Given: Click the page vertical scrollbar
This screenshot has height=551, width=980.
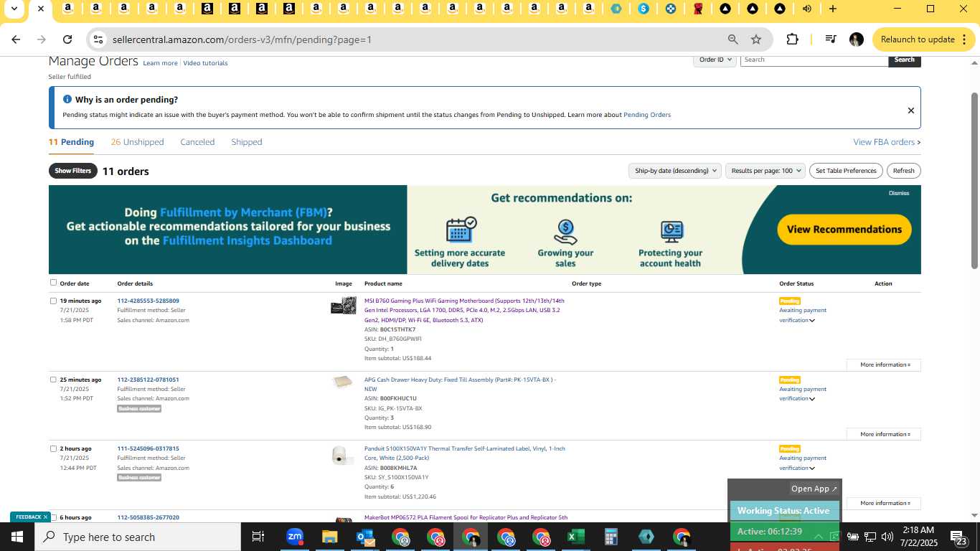Looking at the screenshot, I should click(x=974, y=179).
